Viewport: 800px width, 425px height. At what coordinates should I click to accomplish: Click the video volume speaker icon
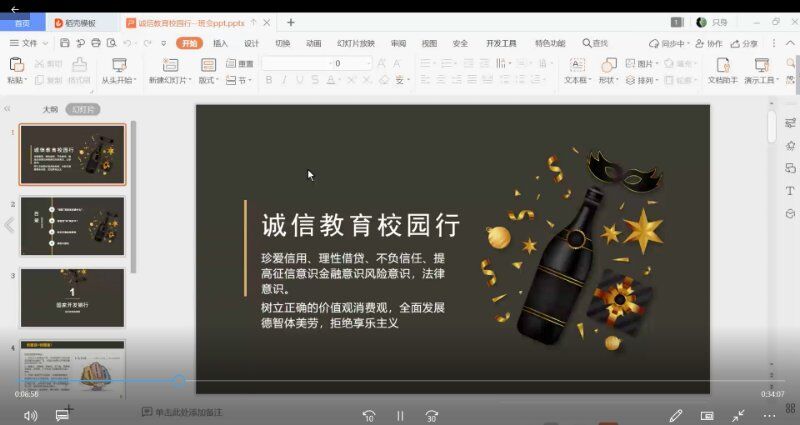click(30, 415)
